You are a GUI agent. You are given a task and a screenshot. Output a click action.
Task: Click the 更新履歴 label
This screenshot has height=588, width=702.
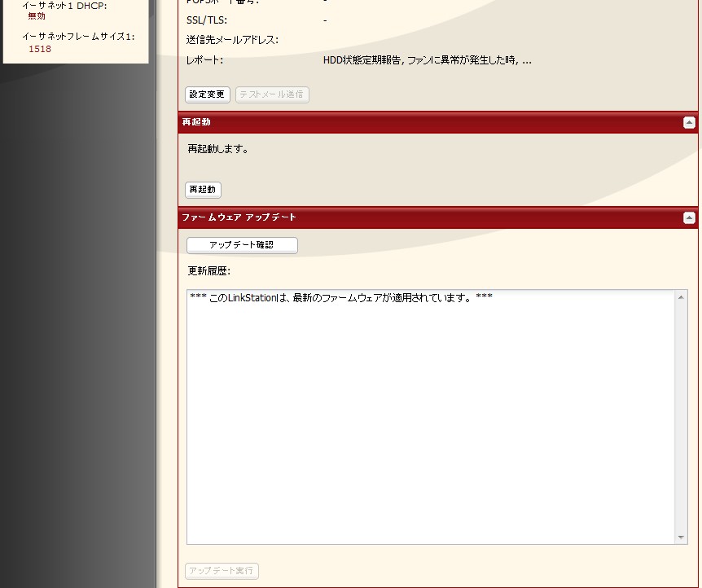(x=208, y=271)
